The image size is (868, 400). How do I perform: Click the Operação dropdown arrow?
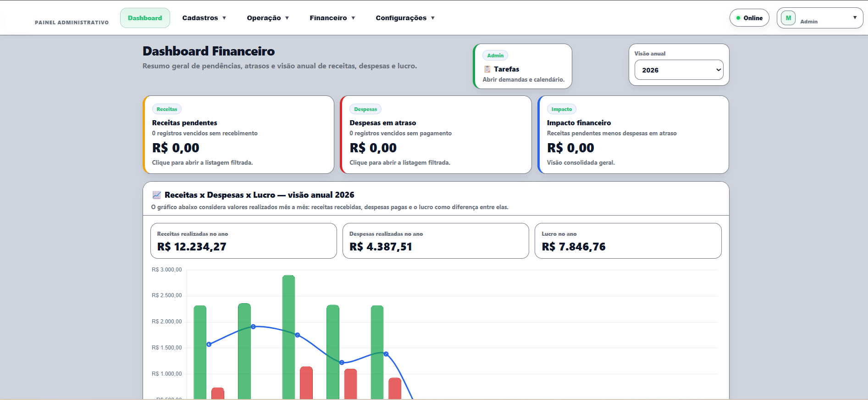click(287, 18)
